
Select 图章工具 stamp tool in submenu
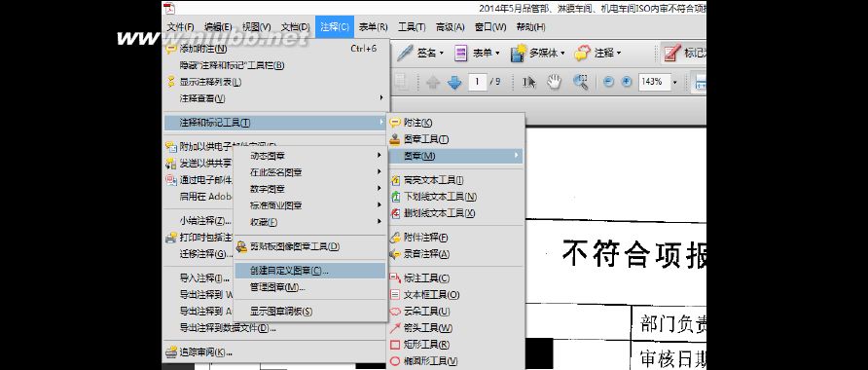point(455,139)
